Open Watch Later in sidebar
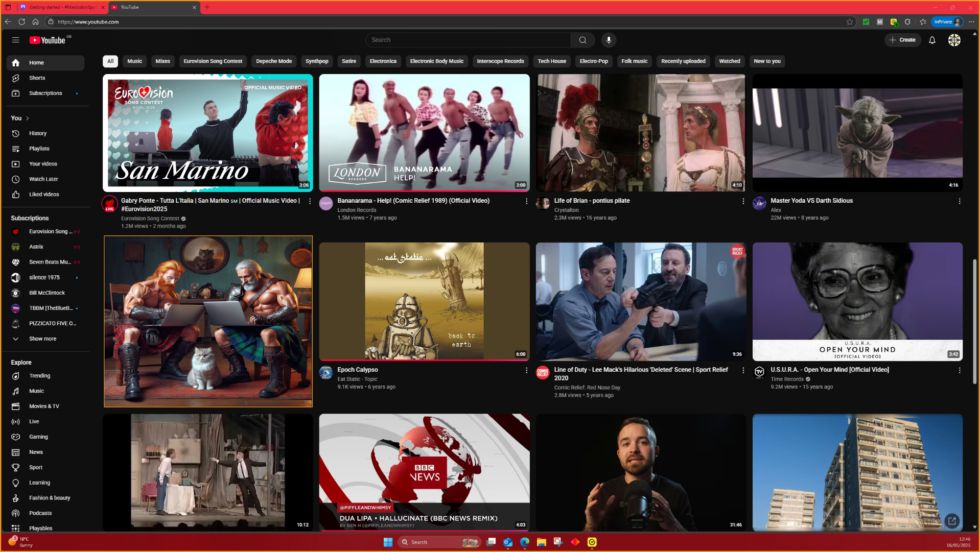Viewport: 980px width, 552px height. (x=43, y=179)
